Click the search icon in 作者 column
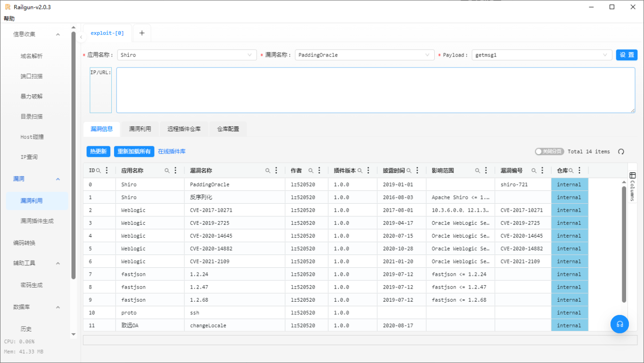 tap(311, 171)
